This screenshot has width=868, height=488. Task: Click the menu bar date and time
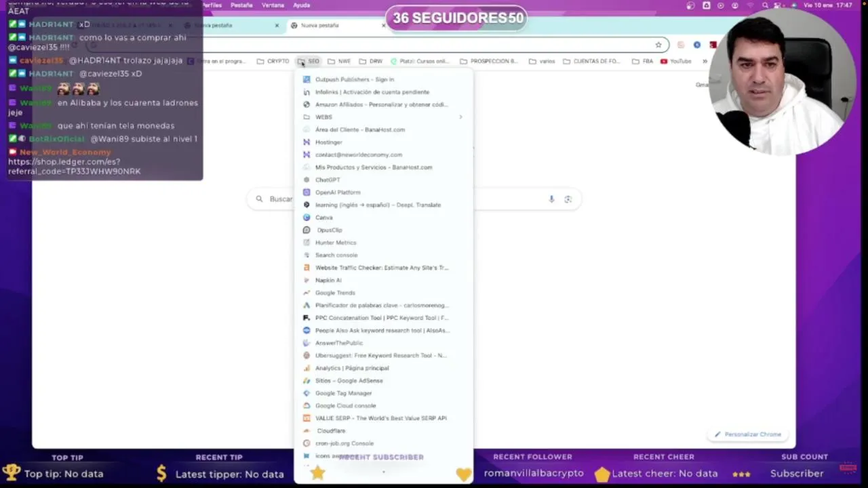coord(828,5)
